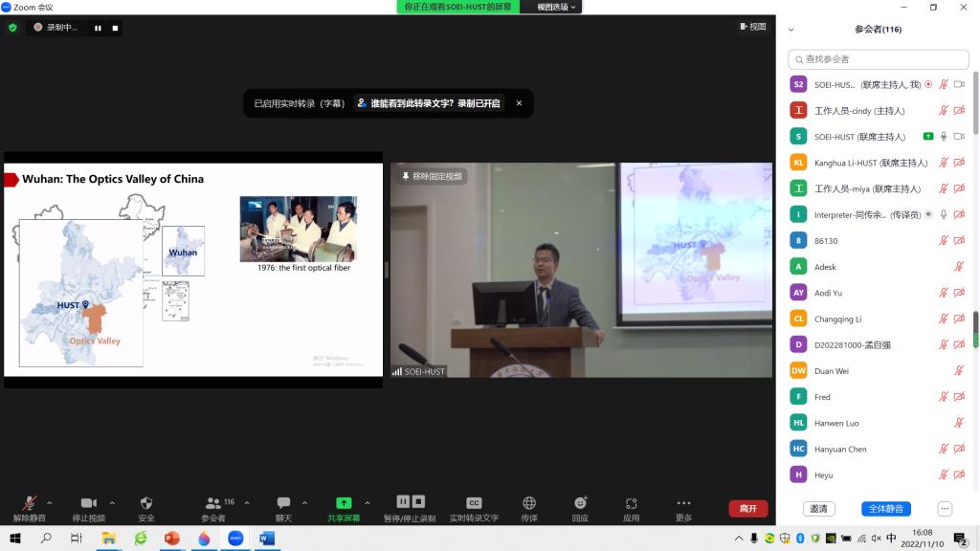Screen dimensions: 980x551
Task: Pause the recording in top-left indicator
Action: pyautogui.click(x=98, y=28)
